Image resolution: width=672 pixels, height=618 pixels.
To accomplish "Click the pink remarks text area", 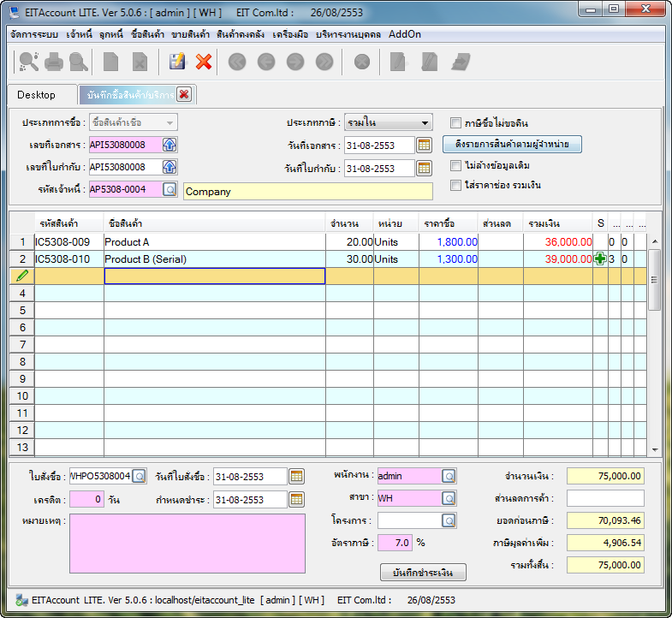I will click(187, 543).
